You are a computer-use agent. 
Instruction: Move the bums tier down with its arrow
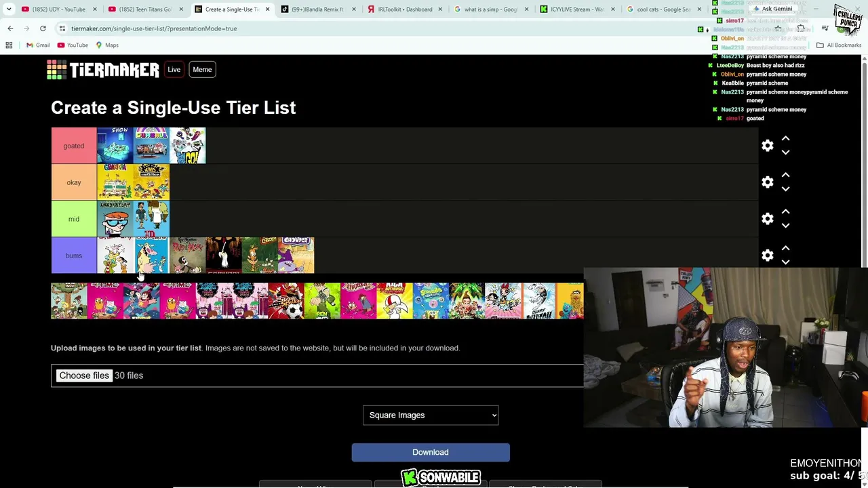(785, 262)
